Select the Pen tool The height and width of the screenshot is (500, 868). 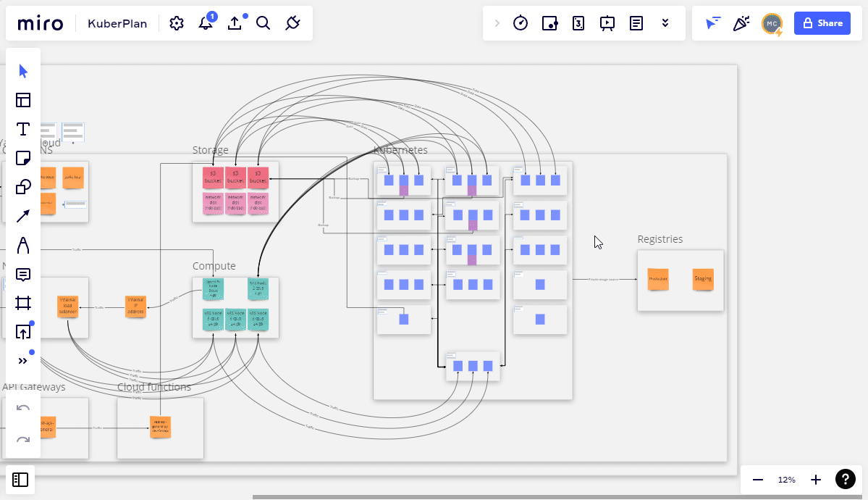point(22,245)
